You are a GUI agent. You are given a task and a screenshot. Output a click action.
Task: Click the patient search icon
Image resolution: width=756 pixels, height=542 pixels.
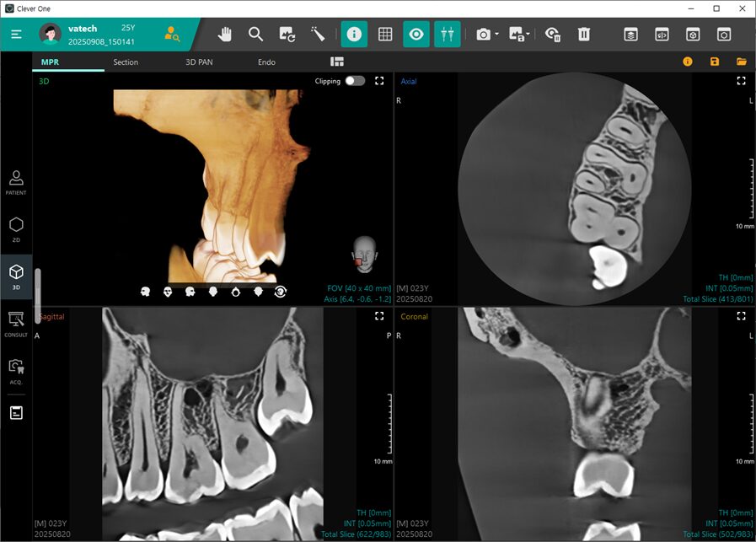(x=172, y=35)
